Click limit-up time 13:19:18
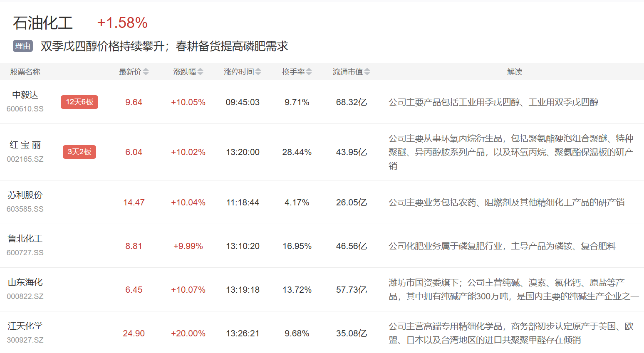Screen dimensions: 644x353 243,290
